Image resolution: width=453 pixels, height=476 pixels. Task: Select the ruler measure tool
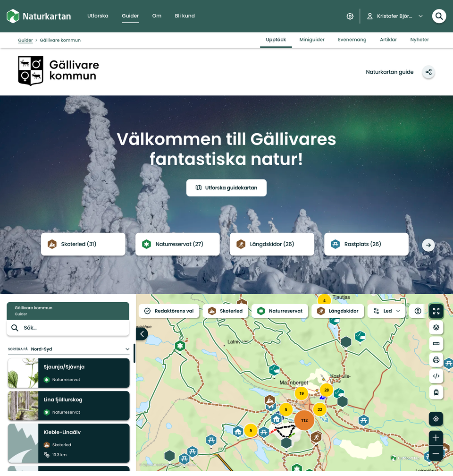tap(436, 343)
